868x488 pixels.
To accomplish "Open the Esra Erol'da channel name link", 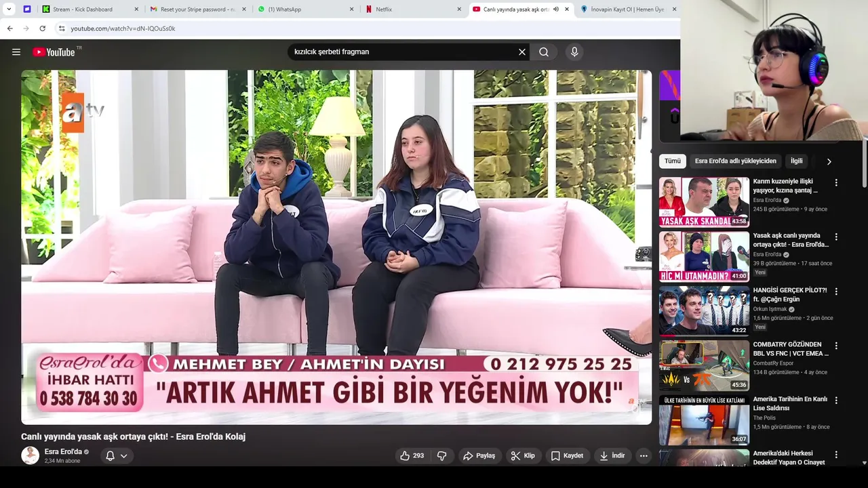I will pyautogui.click(x=63, y=451).
